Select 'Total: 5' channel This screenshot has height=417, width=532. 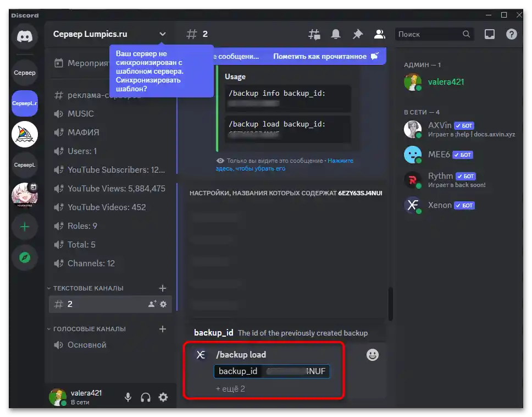(x=110, y=244)
